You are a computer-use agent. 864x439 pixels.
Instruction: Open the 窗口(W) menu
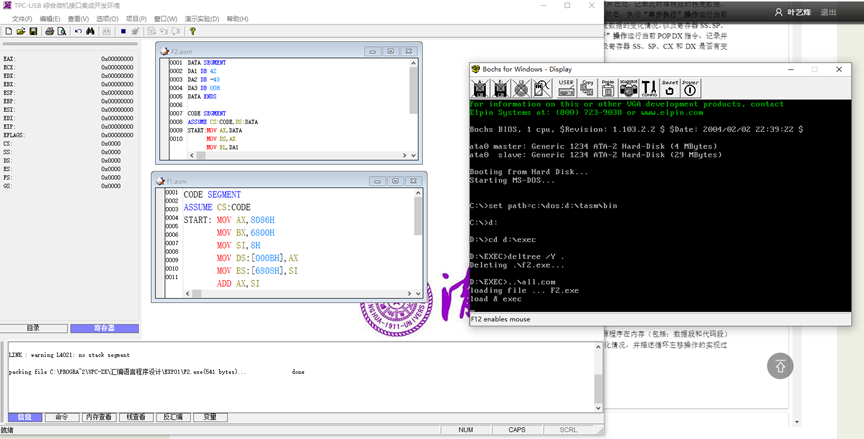coord(165,19)
